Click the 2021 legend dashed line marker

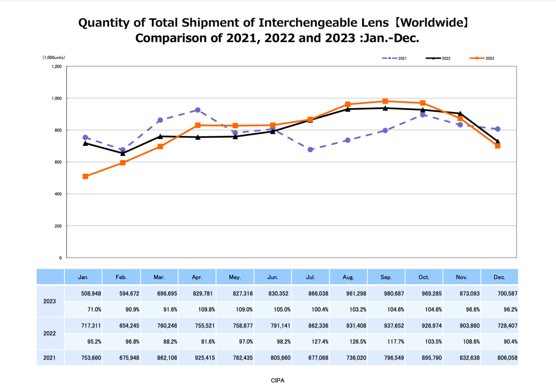pyautogui.click(x=390, y=58)
